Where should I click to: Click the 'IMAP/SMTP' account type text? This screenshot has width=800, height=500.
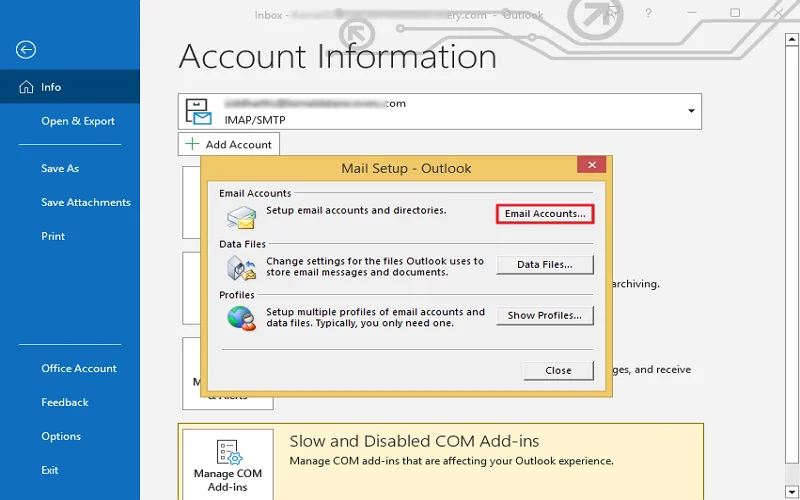point(255,120)
